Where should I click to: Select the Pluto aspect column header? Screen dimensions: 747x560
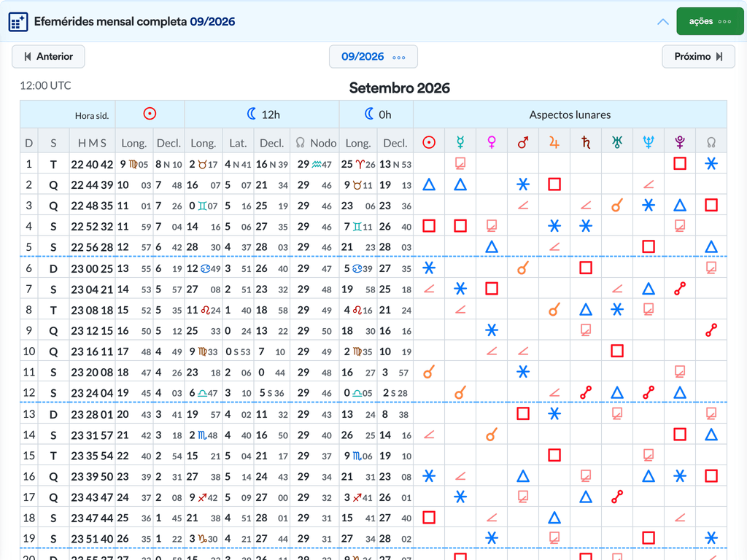[x=680, y=142]
